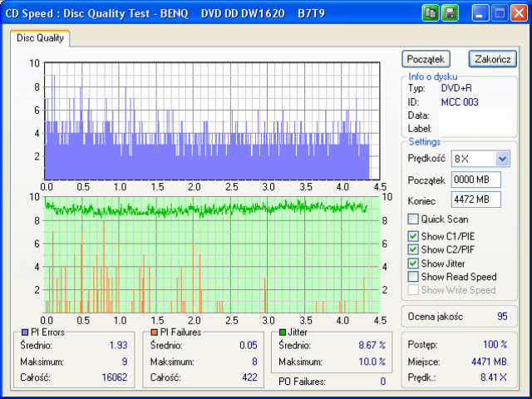Click the DVD+R disc type value
Viewport: 532px width, 399px height.
[x=456, y=88]
